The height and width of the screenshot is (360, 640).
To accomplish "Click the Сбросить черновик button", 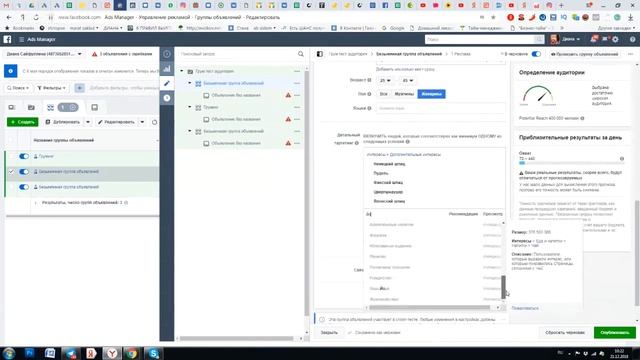I will tap(565, 332).
